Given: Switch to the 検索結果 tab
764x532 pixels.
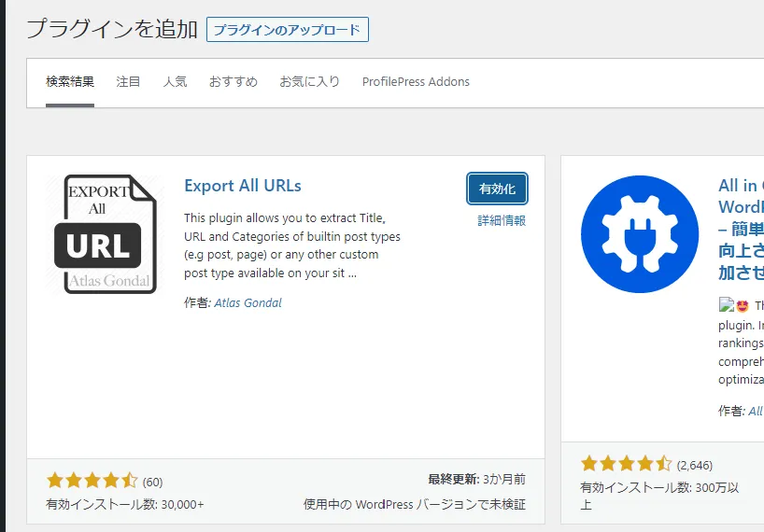Looking at the screenshot, I should pos(70,82).
